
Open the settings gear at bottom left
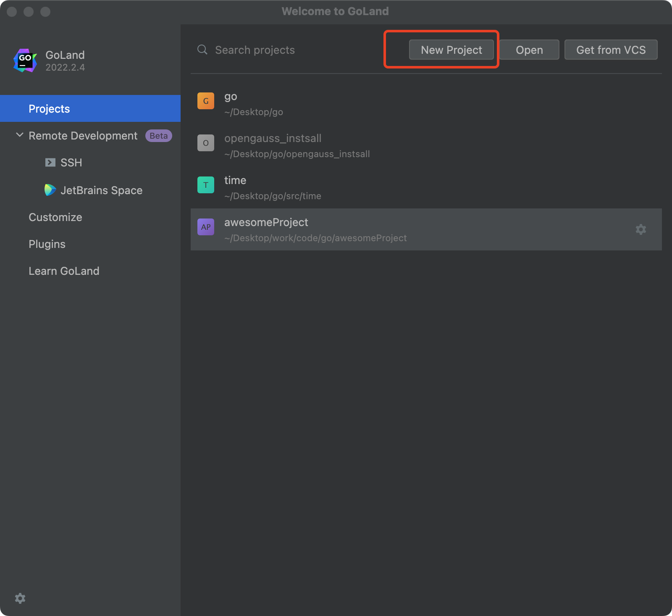pyautogui.click(x=20, y=598)
